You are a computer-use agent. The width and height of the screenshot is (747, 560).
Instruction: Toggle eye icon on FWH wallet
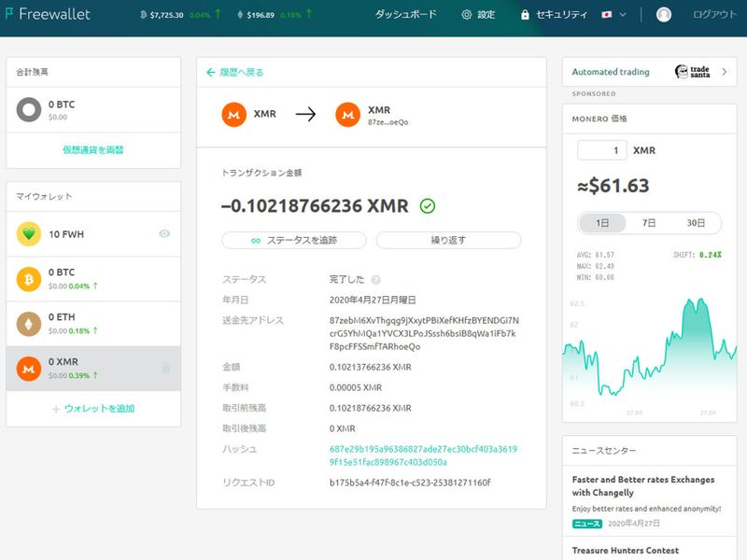[164, 234]
